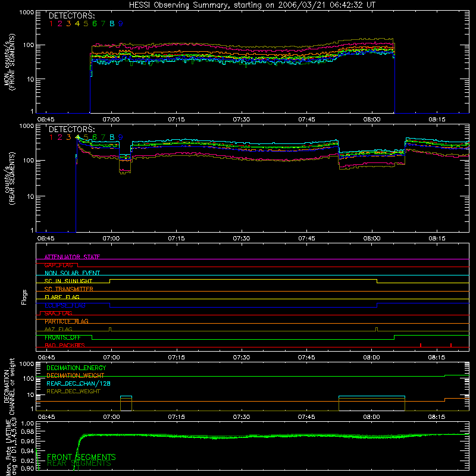Click the NON_SOLAR_EVENT flag label
Image resolution: width=476 pixels, height=476 pixels.
coord(72,273)
